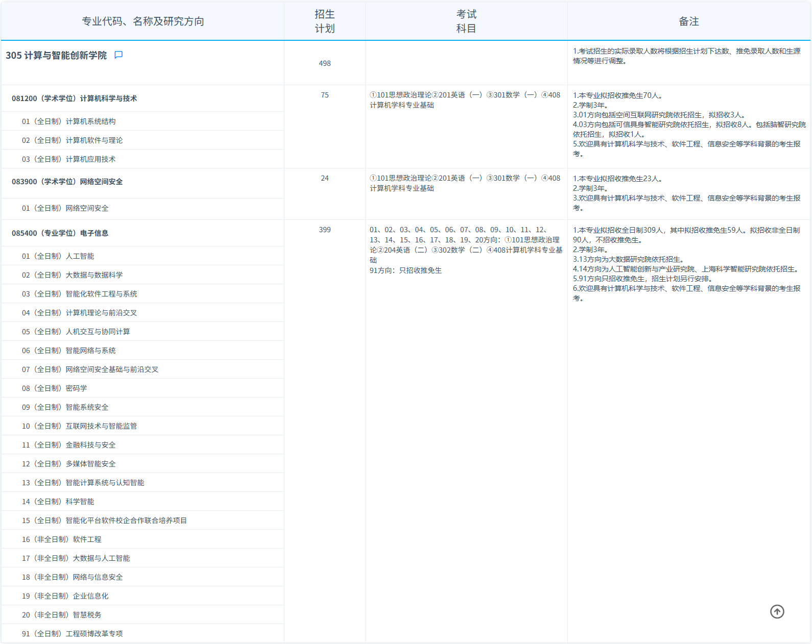Click the scroll-to-top arrow button
The width and height of the screenshot is (812, 644).
[777, 611]
